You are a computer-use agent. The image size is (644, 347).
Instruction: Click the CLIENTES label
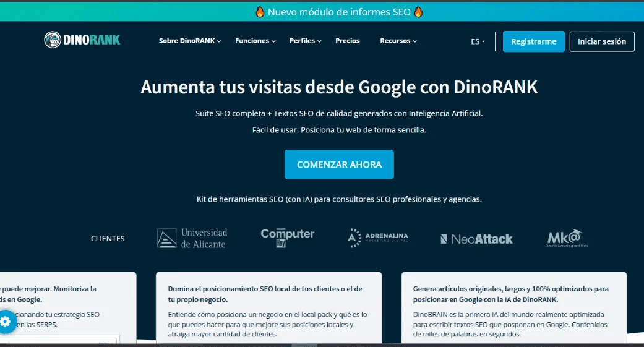tap(108, 239)
